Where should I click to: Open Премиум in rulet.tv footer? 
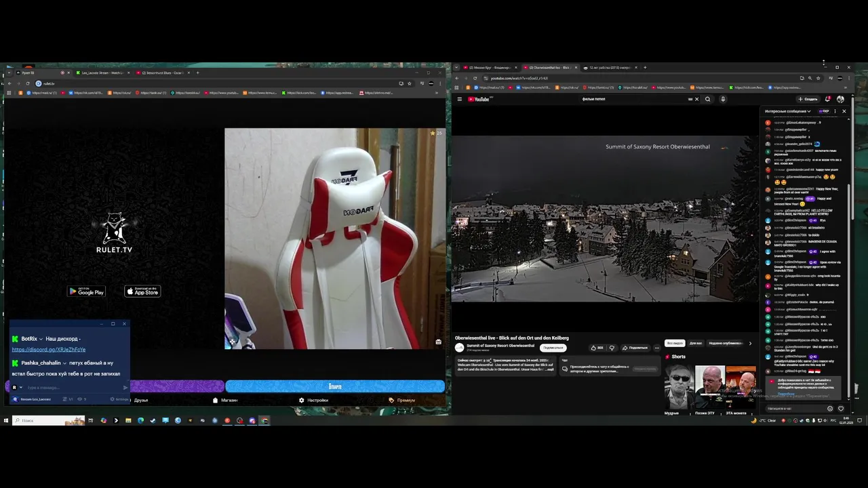[x=401, y=400]
